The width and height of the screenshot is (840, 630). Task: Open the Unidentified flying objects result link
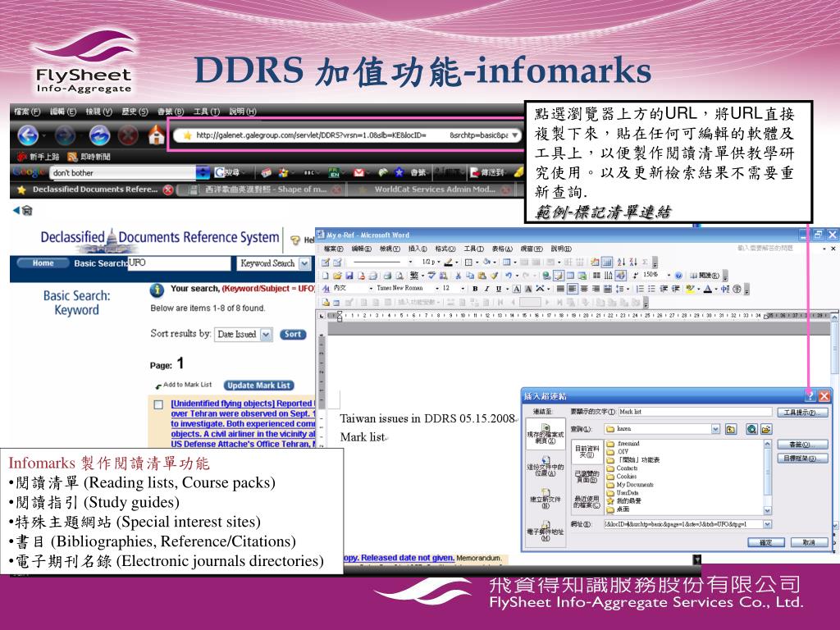point(243,424)
